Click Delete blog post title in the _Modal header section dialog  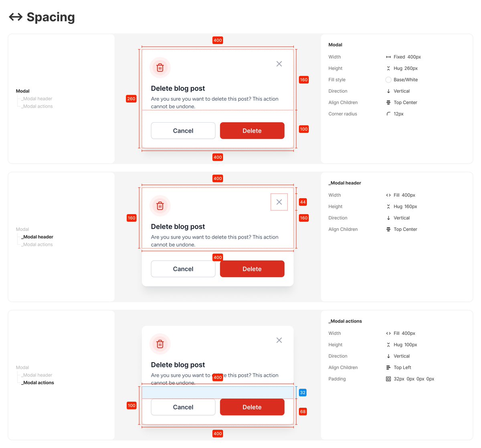tap(178, 227)
